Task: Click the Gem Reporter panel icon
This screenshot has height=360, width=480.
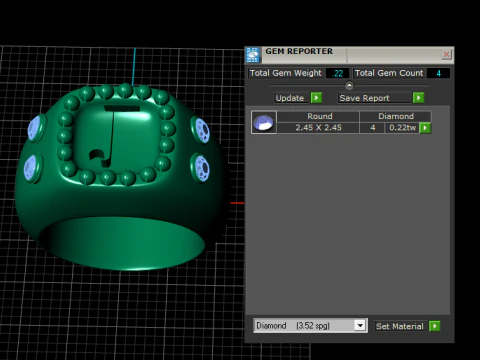Action: tap(253, 55)
